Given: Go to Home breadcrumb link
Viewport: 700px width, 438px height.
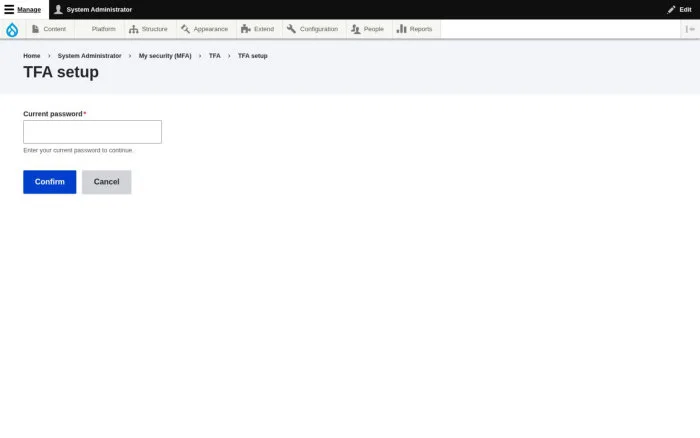Looking at the screenshot, I should [32, 56].
